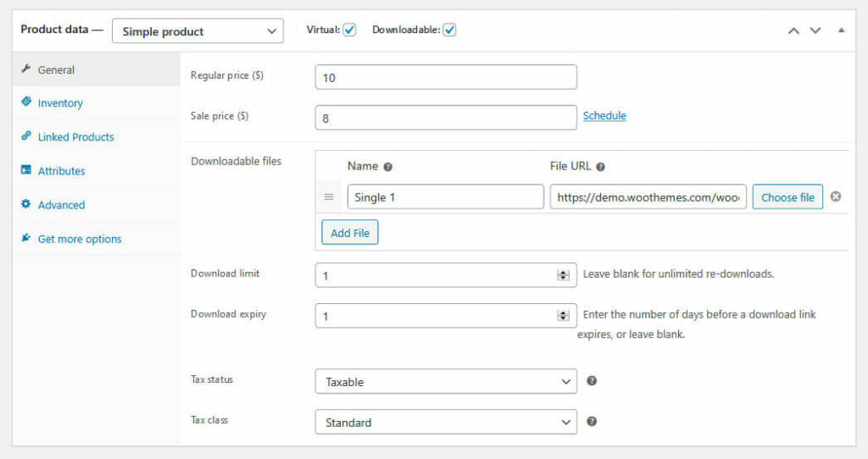This screenshot has height=459, width=868.
Task: Open the Tax status dropdown
Action: point(446,382)
